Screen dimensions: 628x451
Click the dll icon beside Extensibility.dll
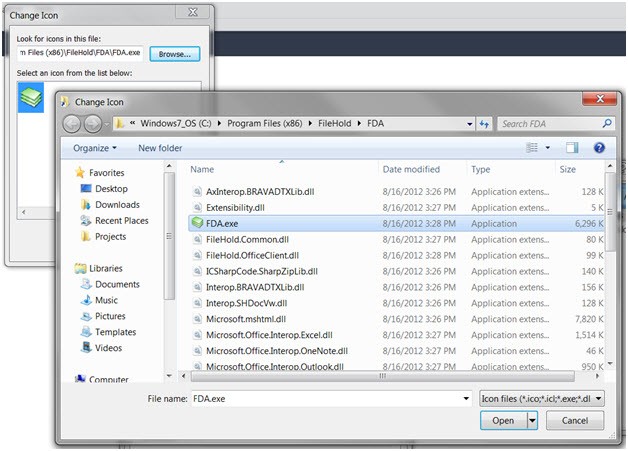click(x=197, y=207)
